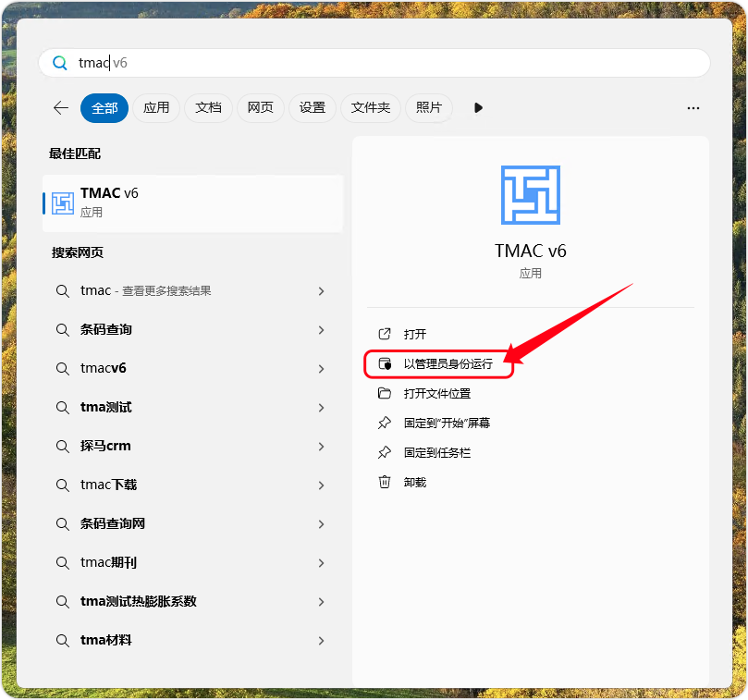This screenshot has width=748, height=700.
Task: Select the TMAC v6 best match result
Action: point(192,203)
